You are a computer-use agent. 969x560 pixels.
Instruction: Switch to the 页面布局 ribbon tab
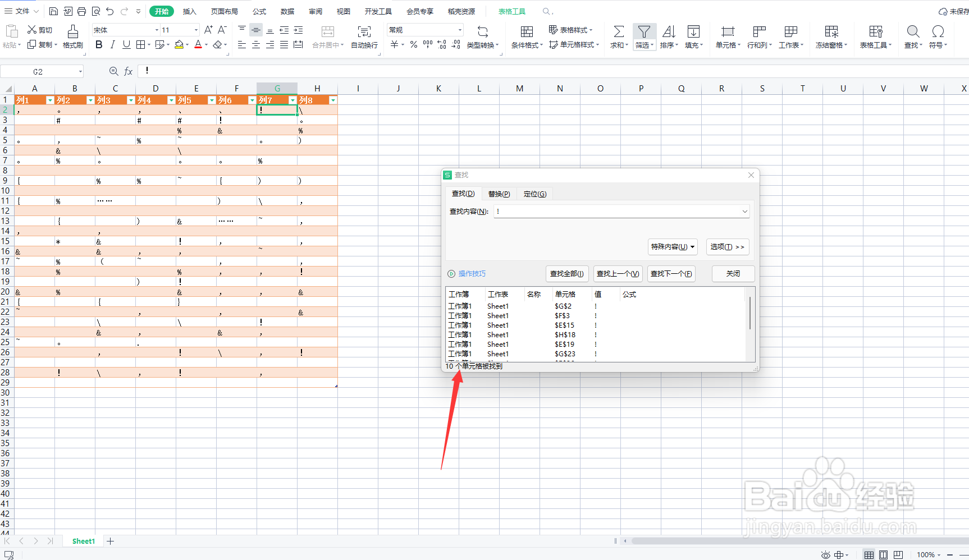225,11
